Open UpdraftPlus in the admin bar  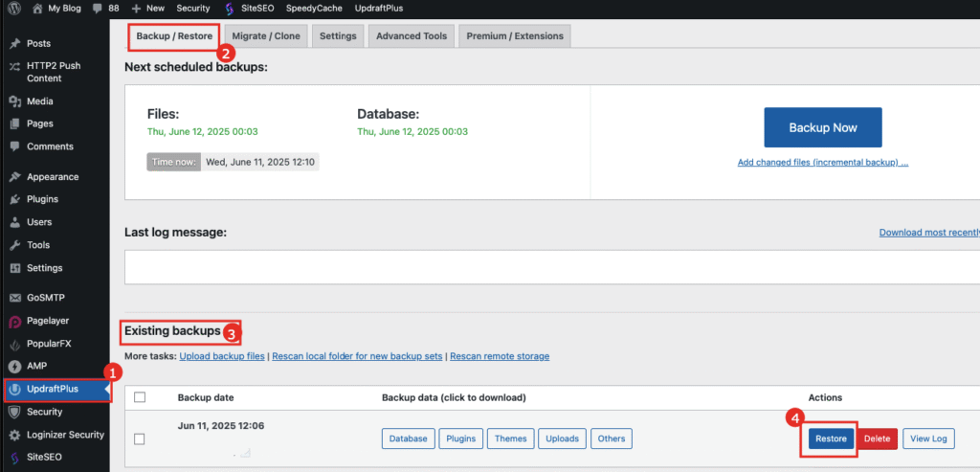pyautogui.click(x=379, y=9)
